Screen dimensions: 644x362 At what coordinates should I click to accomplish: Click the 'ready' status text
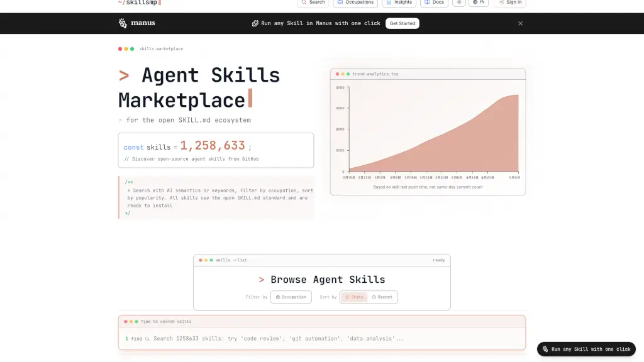tap(438, 260)
